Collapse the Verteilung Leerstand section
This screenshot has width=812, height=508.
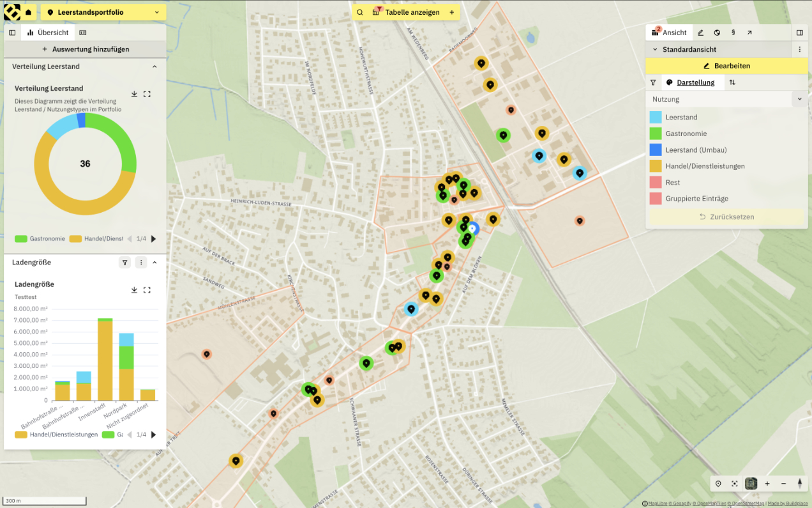pos(154,66)
